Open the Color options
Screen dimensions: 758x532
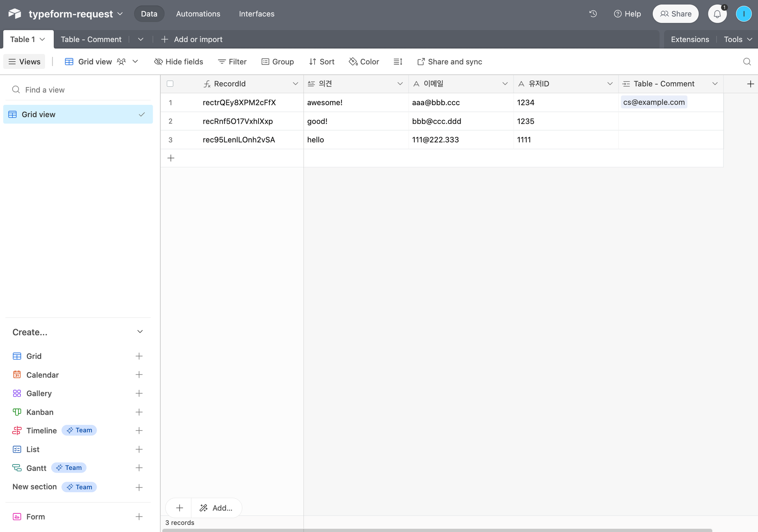pos(364,62)
